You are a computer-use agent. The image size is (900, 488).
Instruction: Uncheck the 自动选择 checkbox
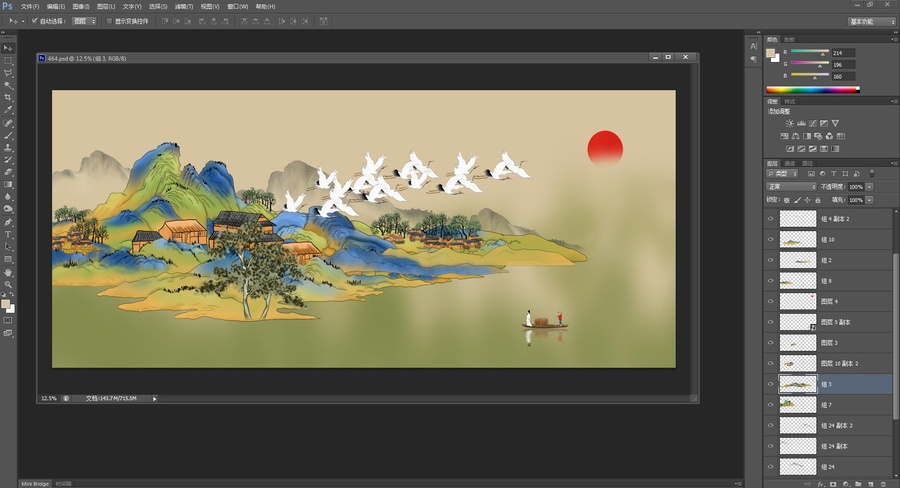coord(34,21)
